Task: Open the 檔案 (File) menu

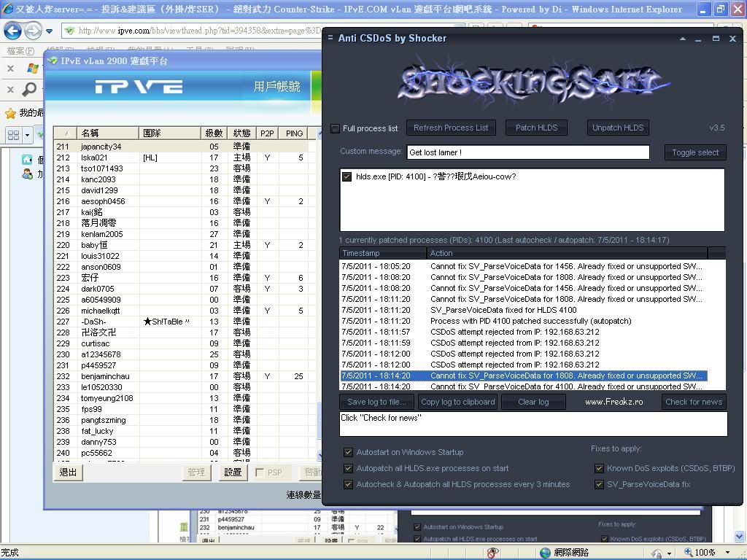Action: click(x=20, y=51)
